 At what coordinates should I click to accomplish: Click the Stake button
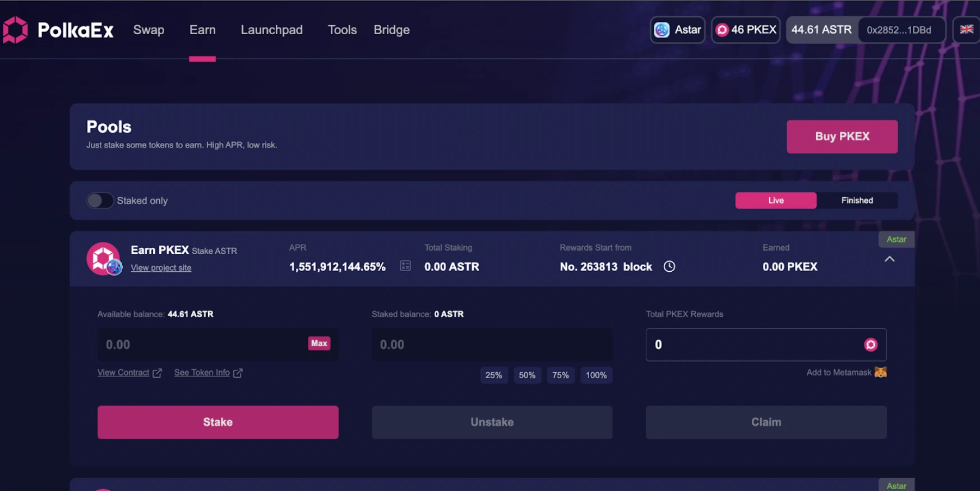pos(218,423)
